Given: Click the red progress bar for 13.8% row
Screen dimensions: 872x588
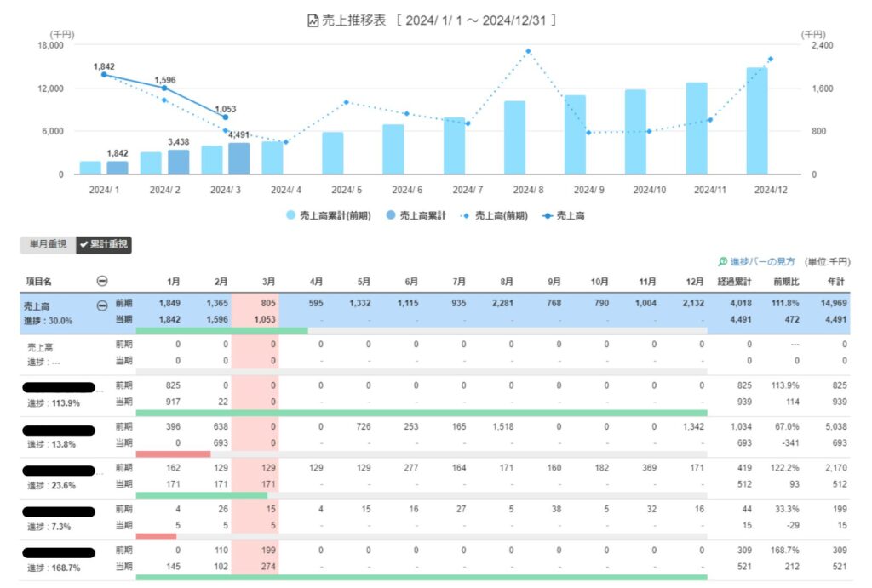Looking at the screenshot, I should (173, 454).
